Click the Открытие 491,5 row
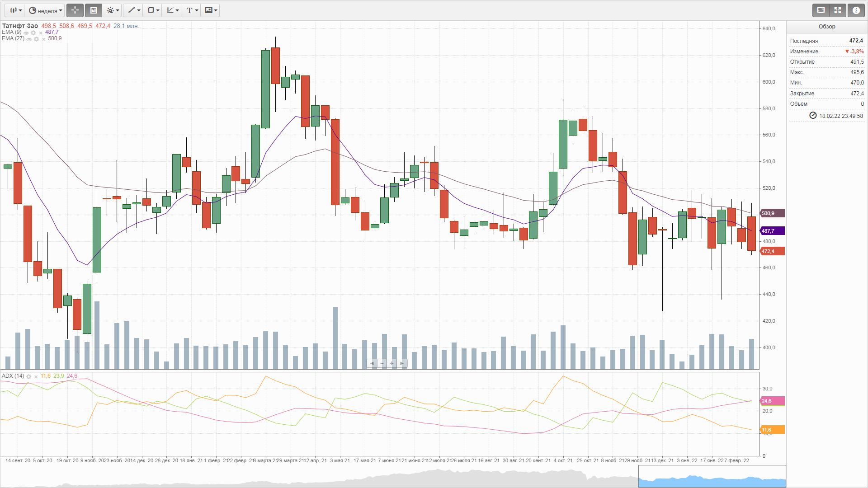 tap(827, 62)
